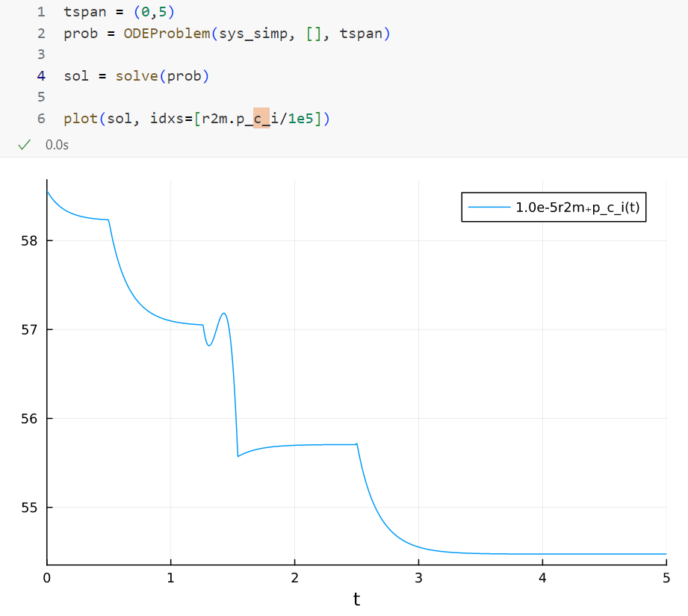Click the empty line 5 number
This screenshot has height=616, width=688.
click(41, 97)
